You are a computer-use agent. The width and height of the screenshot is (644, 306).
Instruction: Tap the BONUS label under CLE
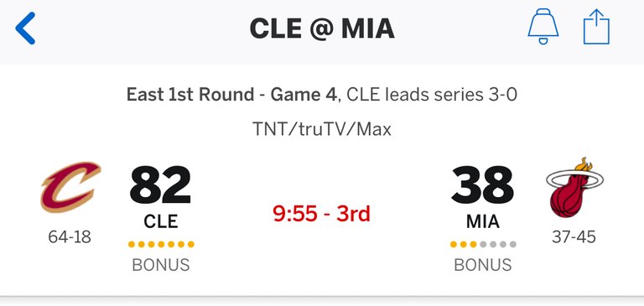pyautogui.click(x=161, y=265)
